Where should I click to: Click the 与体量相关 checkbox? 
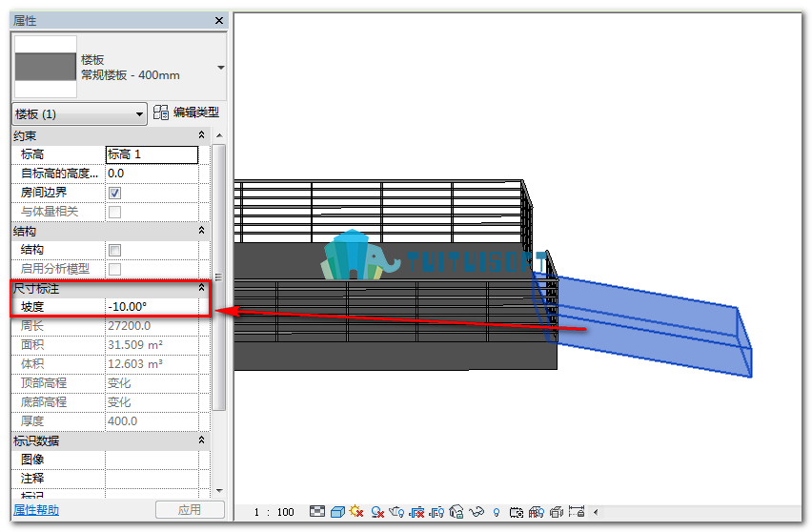click(x=115, y=212)
